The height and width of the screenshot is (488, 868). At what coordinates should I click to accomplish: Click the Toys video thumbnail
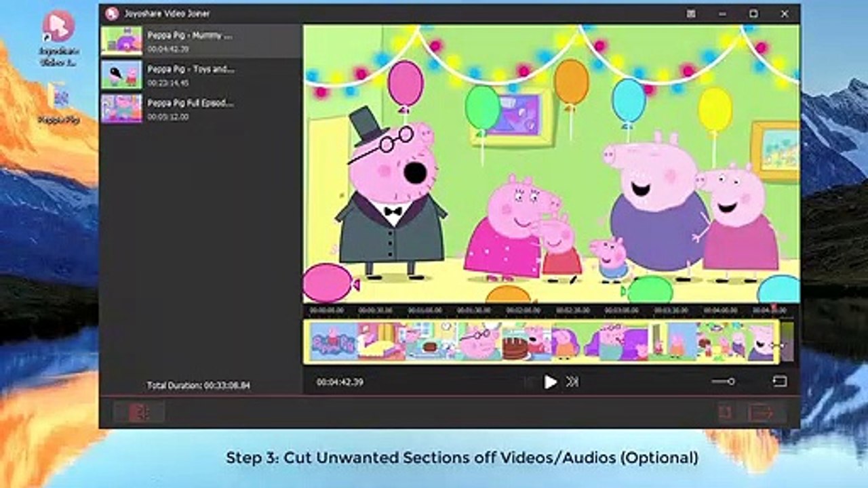coord(121,75)
